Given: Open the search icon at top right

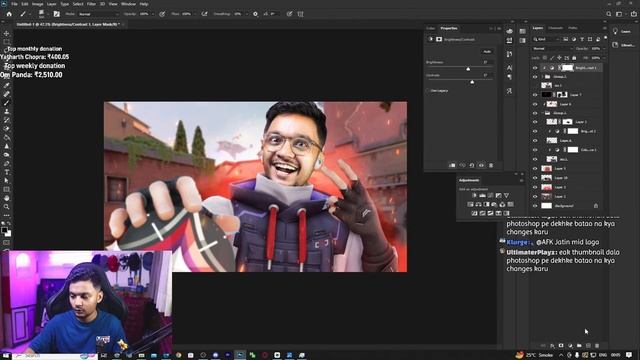Looking at the screenshot, I should coord(609,14).
